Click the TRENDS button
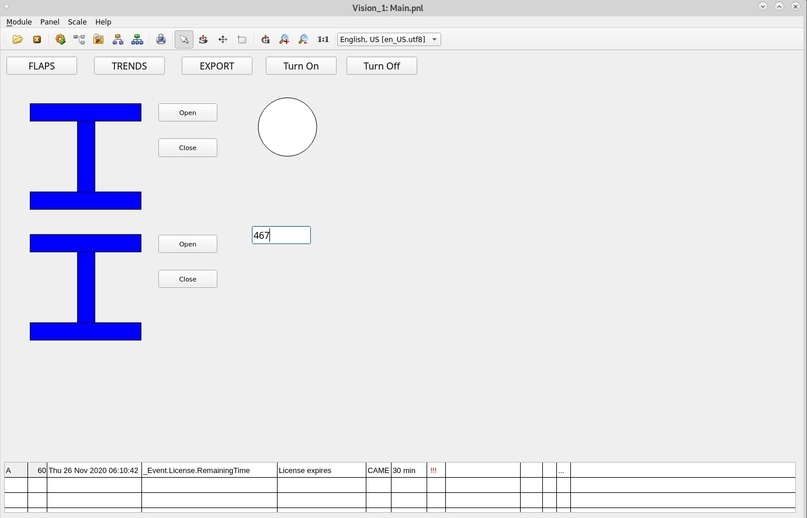The height and width of the screenshot is (518, 807). (129, 66)
